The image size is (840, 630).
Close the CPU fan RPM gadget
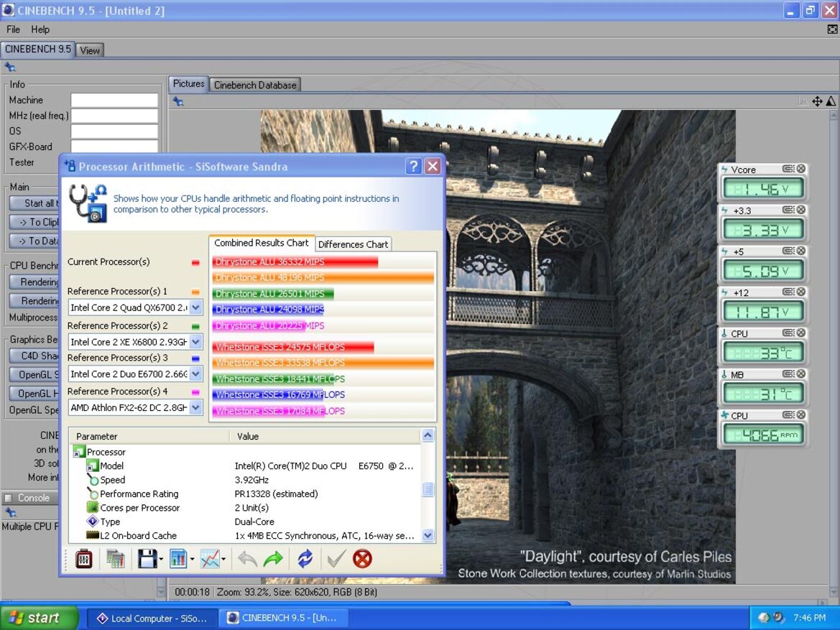pyautogui.click(x=801, y=414)
